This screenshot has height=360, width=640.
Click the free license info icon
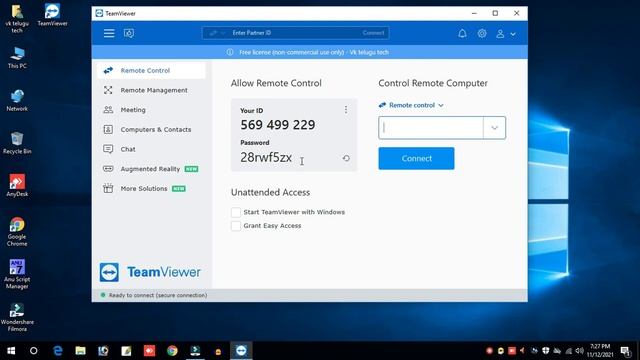tap(230, 52)
